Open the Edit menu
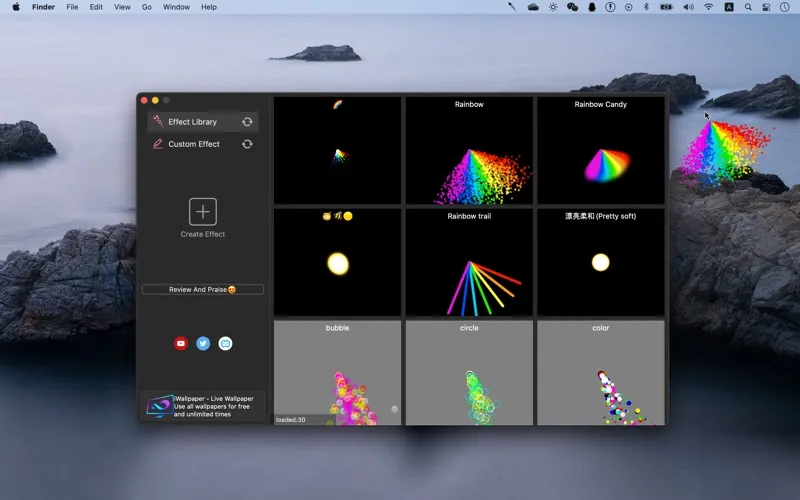The height and width of the screenshot is (500, 800). click(x=96, y=7)
